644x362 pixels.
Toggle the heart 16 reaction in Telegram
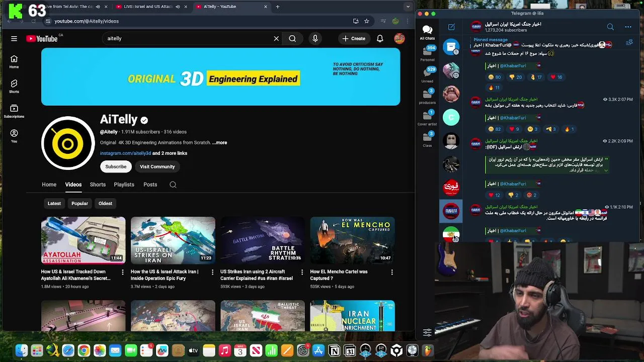click(556, 77)
